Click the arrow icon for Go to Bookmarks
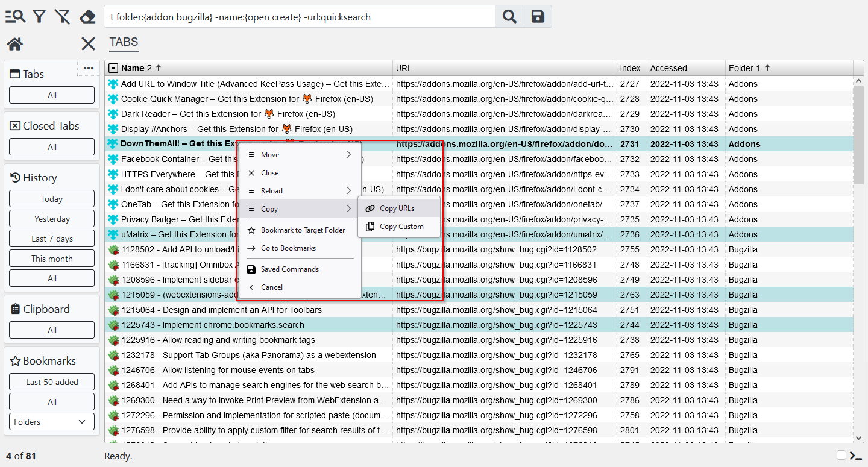This screenshot has height=467, width=868. (251, 248)
